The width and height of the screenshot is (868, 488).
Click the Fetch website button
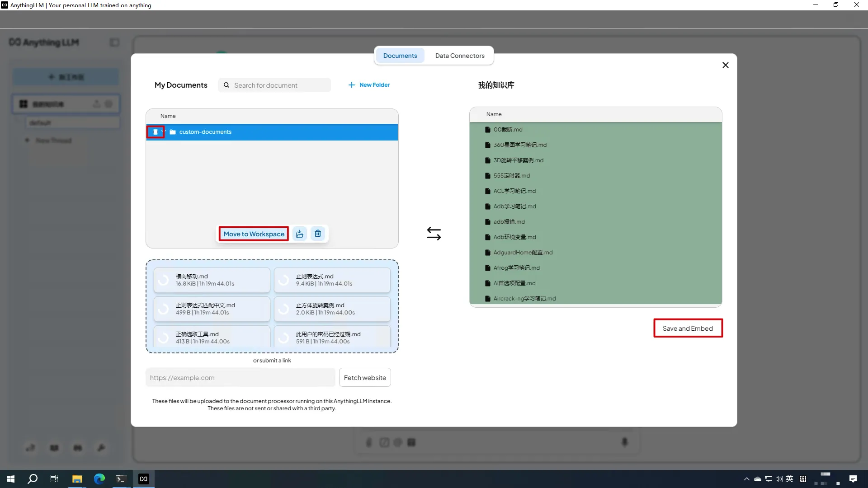[364, 378]
